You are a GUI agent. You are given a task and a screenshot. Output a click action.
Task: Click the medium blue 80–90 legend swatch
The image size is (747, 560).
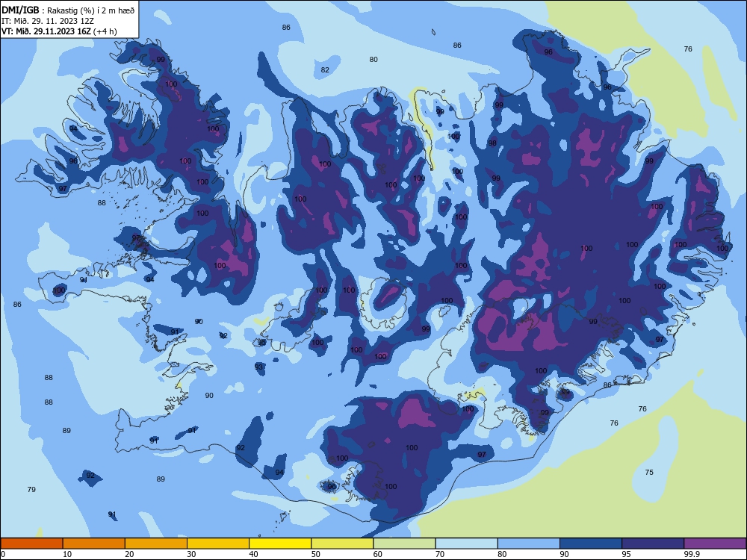click(x=529, y=544)
